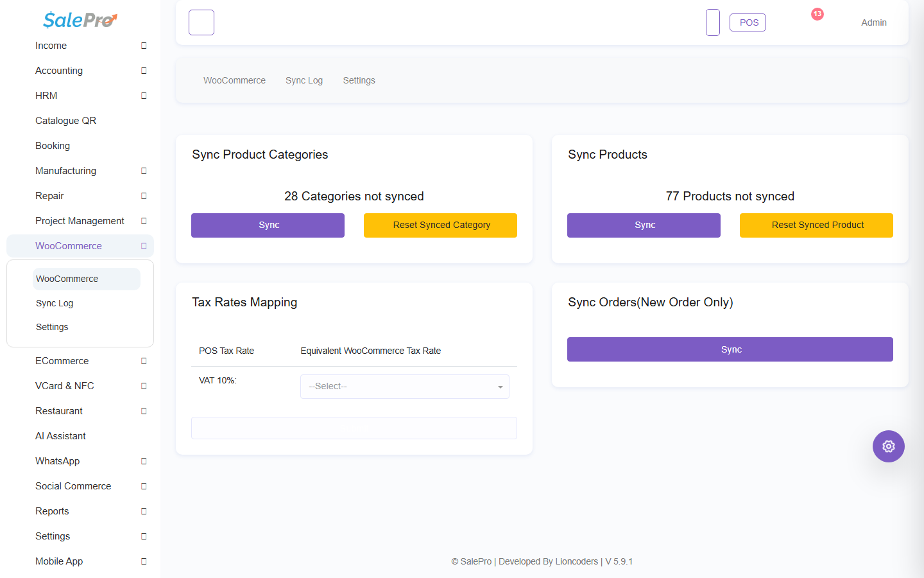Sync new orders
The image size is (924, 578).
point(730,349)
